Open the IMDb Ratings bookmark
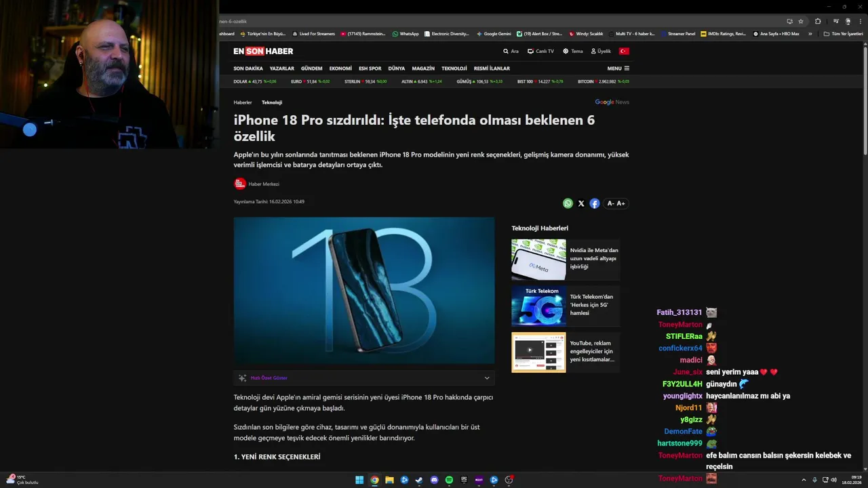The height and width of the screenshot is (488, 868). click(723, 33)
